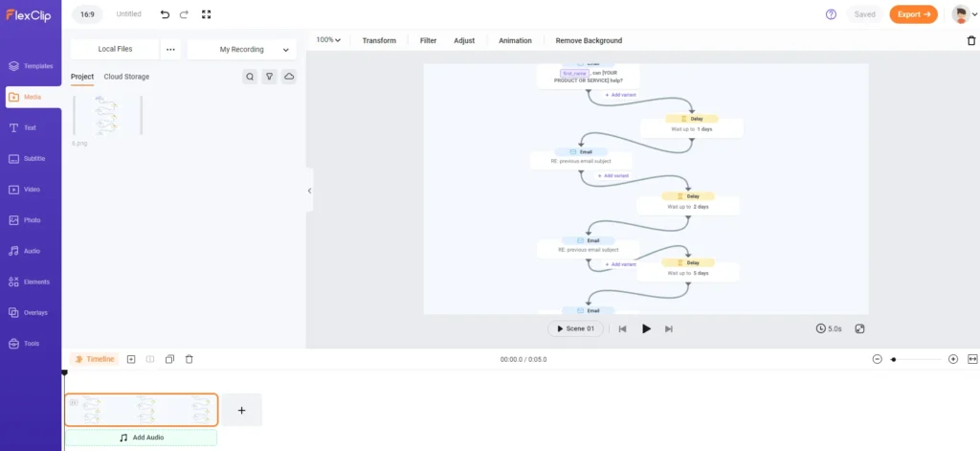Click Add Audio on the timeline

point(142,438)
